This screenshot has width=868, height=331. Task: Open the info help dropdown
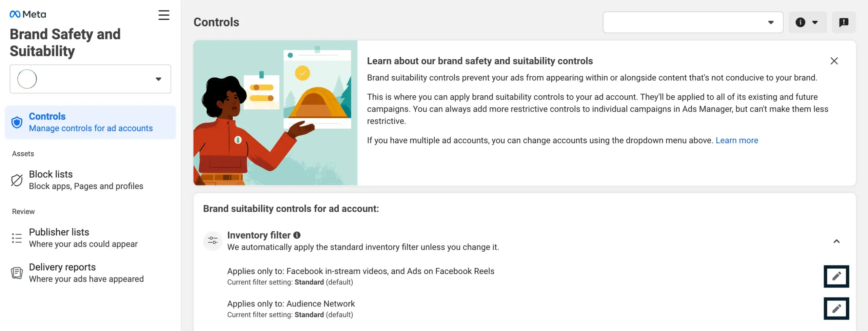point(807,22)
